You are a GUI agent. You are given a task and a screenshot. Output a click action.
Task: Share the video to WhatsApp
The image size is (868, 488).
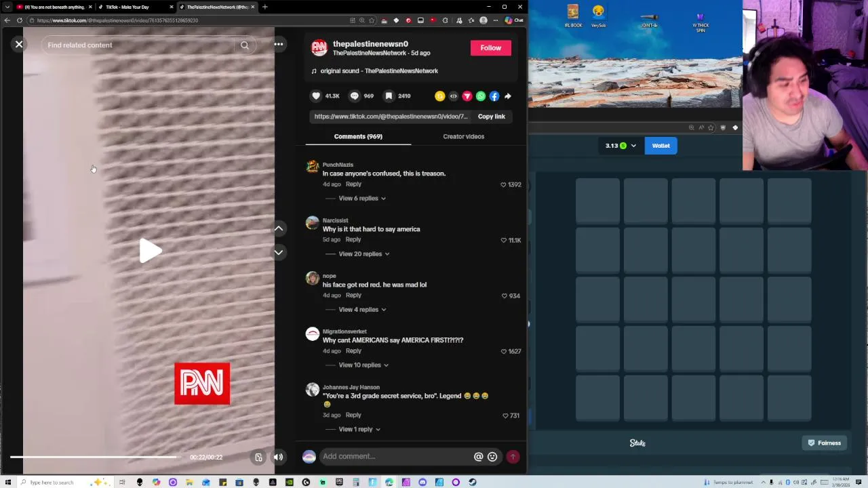coord(480,96)
